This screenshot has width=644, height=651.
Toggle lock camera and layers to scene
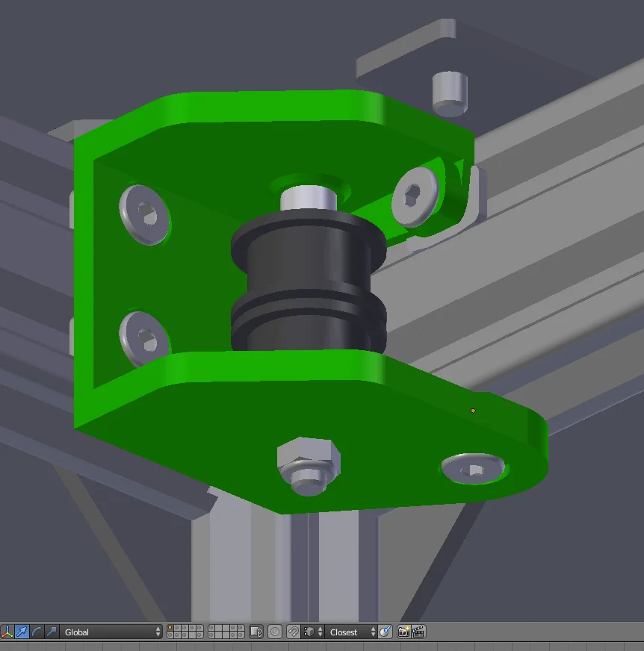point(256,632)
